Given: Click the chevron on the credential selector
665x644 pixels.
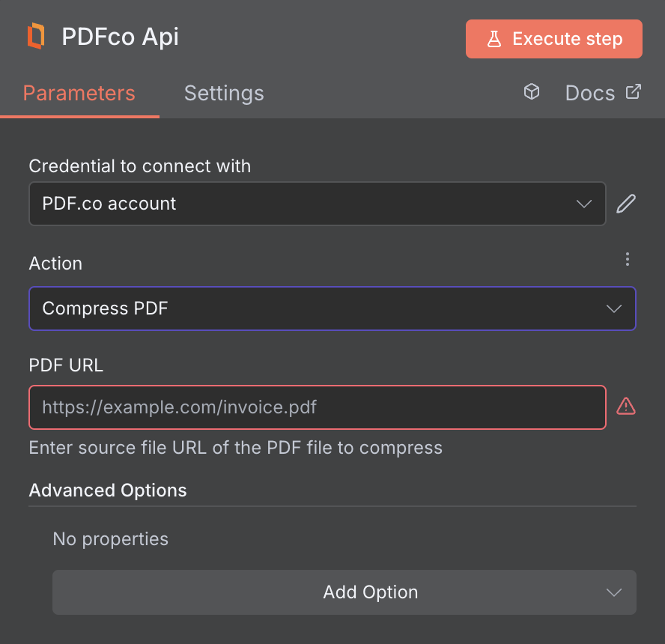Looking at the screenshot, I should [584, 203].
